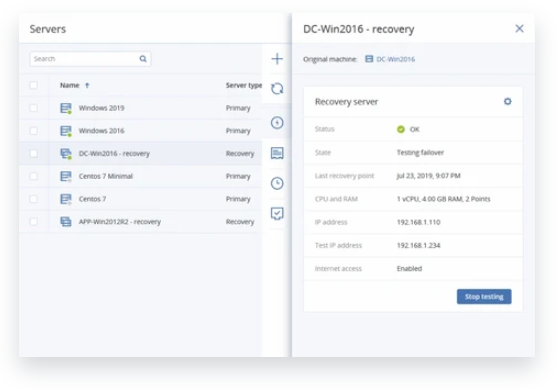The width and height of the screenshot is (558, 389).
Task: Open Recovery server gear settings
Action: pos(507,101)
